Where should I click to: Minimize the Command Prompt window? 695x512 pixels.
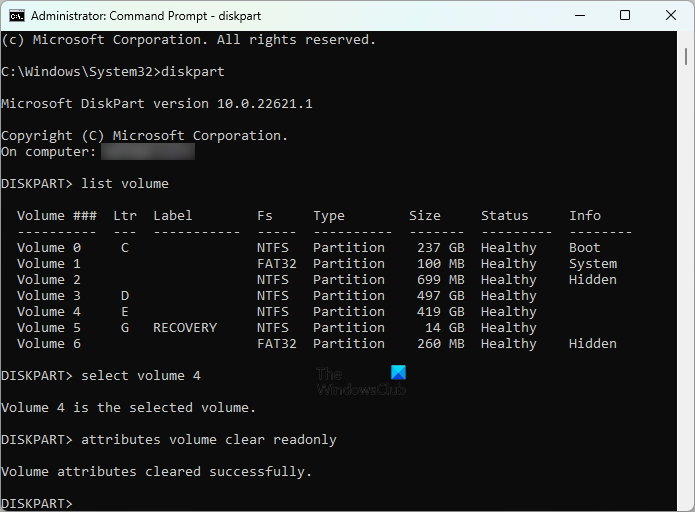pos(579,16)
